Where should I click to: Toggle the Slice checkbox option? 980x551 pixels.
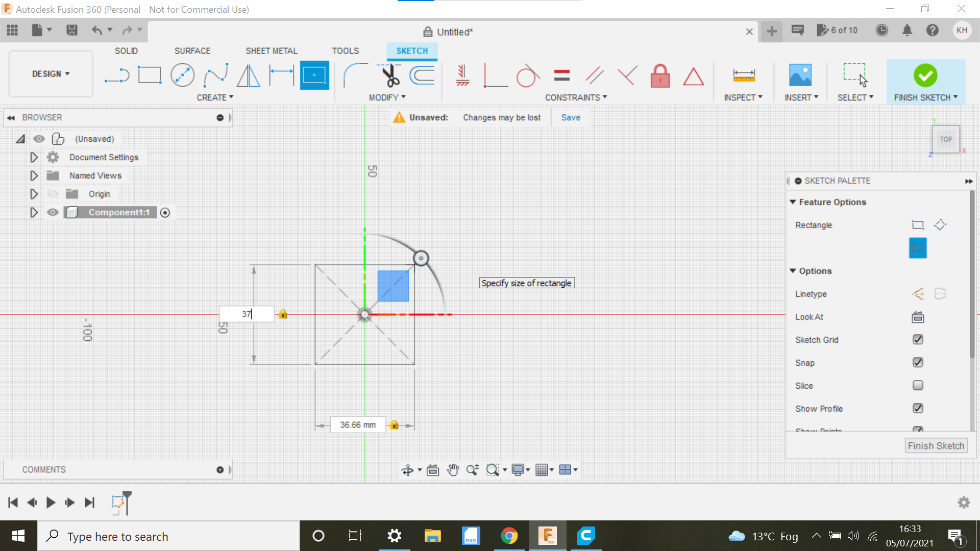[917, 386]
